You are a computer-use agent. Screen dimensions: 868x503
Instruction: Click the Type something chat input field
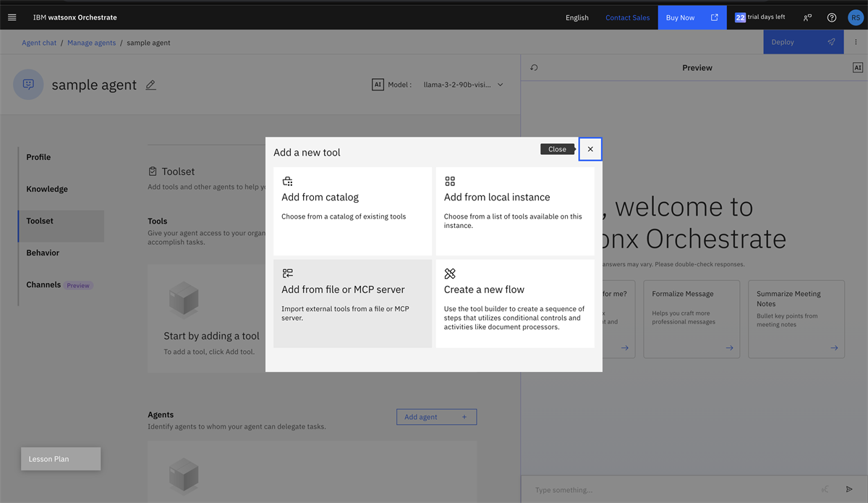tap(673, 490)
